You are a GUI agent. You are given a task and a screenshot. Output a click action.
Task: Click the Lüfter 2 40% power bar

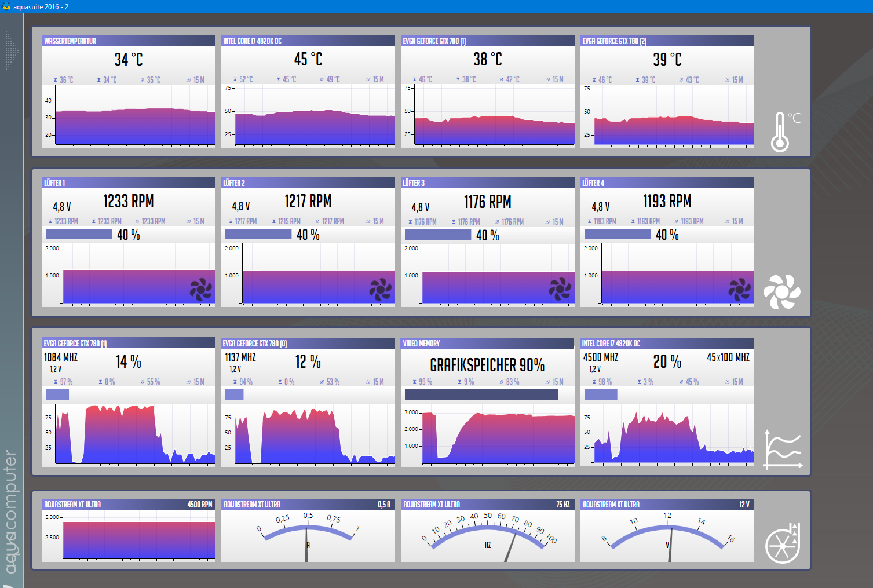click(x=258, y=234)
